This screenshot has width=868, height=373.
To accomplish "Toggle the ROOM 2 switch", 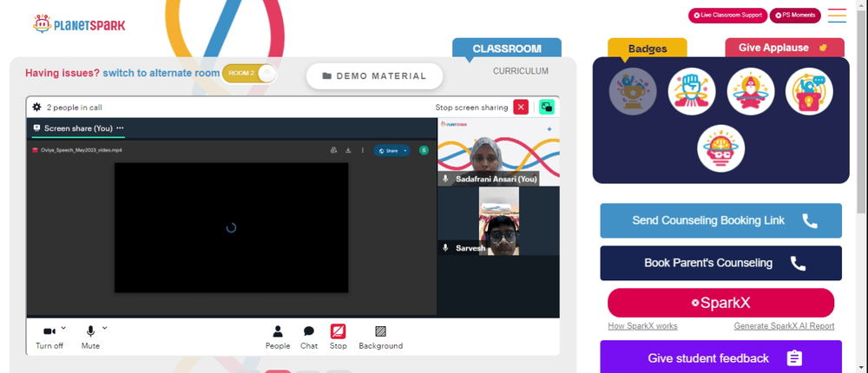I will (x=249, y=73).
